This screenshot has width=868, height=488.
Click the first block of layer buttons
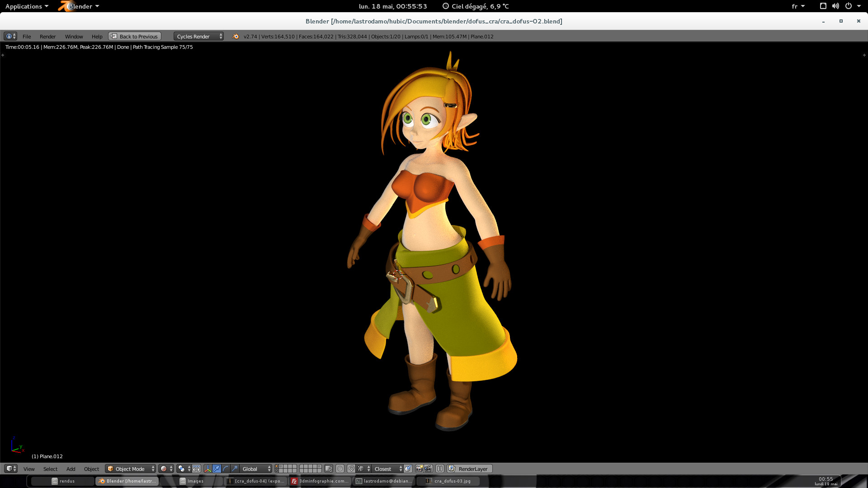point(286,469)
